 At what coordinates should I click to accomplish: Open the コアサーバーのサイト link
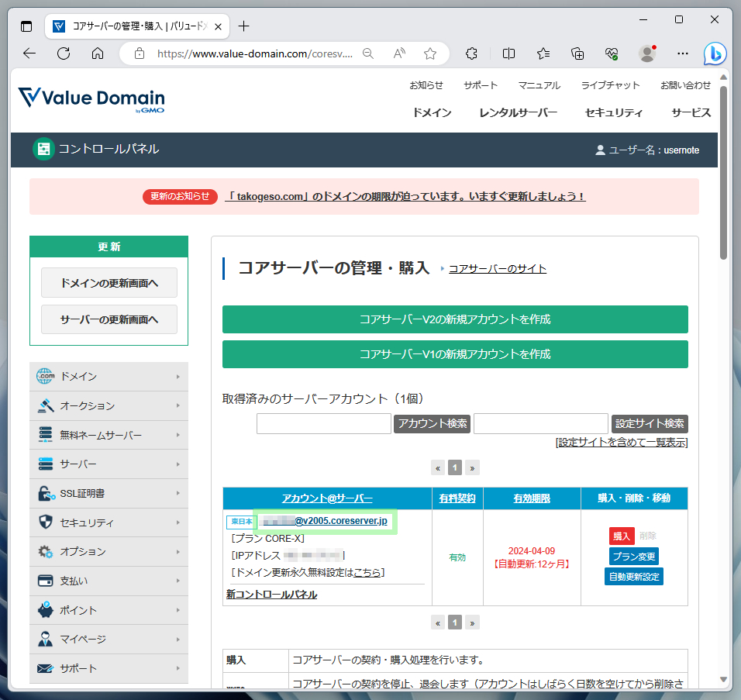[x=497, y=268]
